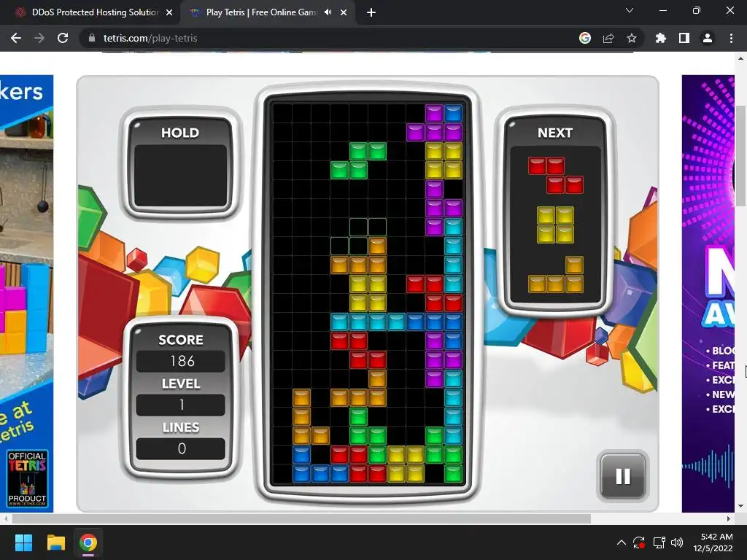Viewport: 747px width, 560px height.
Task: Click the falling green S piece
Action: [358, 161]
